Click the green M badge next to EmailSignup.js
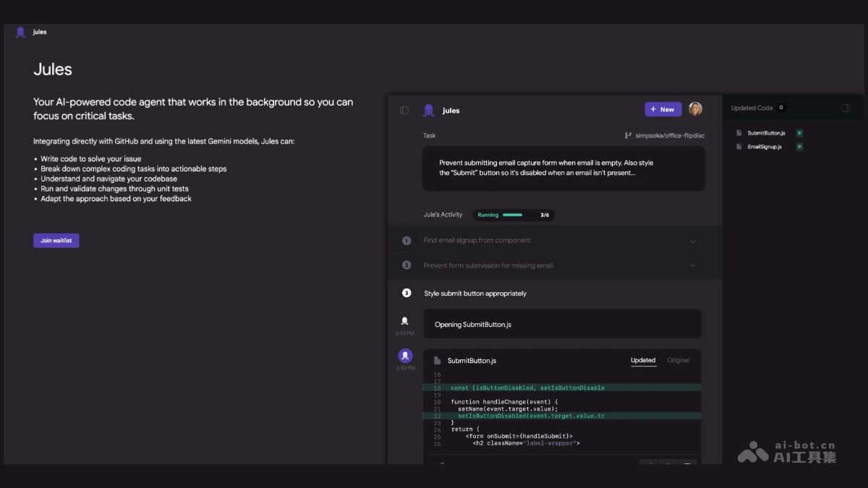The image size is (868, 488). (x=799, y=146)
